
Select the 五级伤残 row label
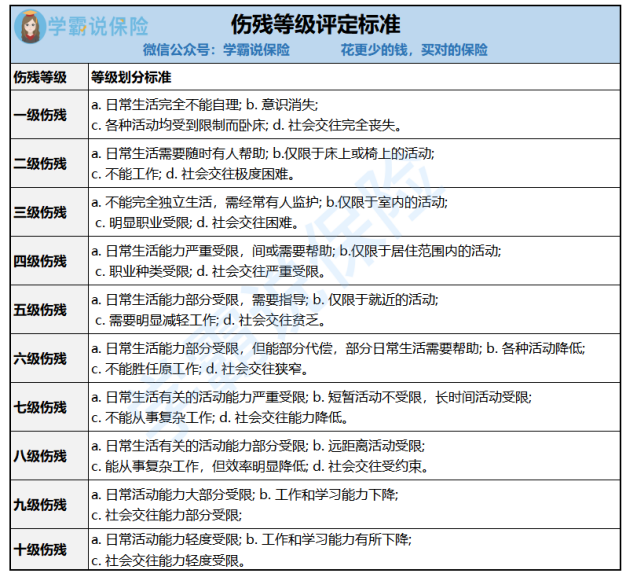40,310
